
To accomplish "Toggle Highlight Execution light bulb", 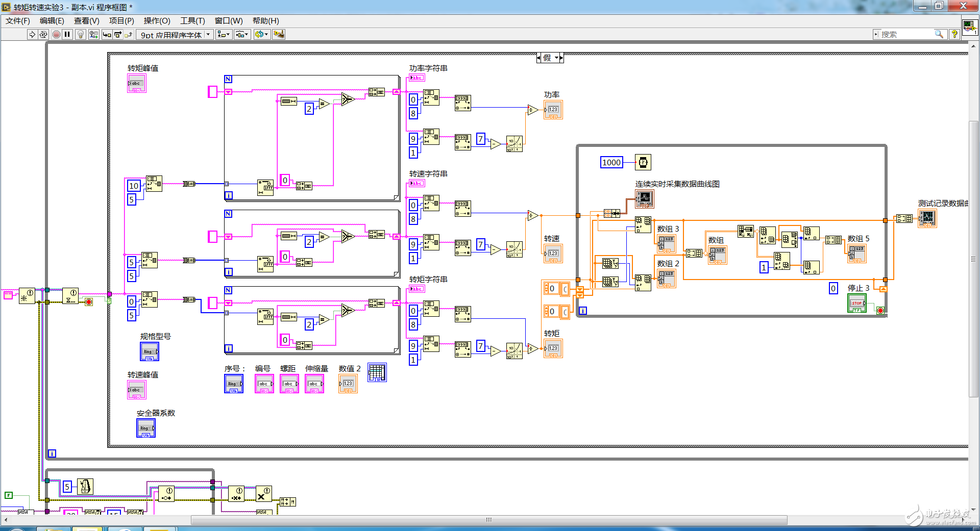I will pyautogui.click(x=81, y=35).
